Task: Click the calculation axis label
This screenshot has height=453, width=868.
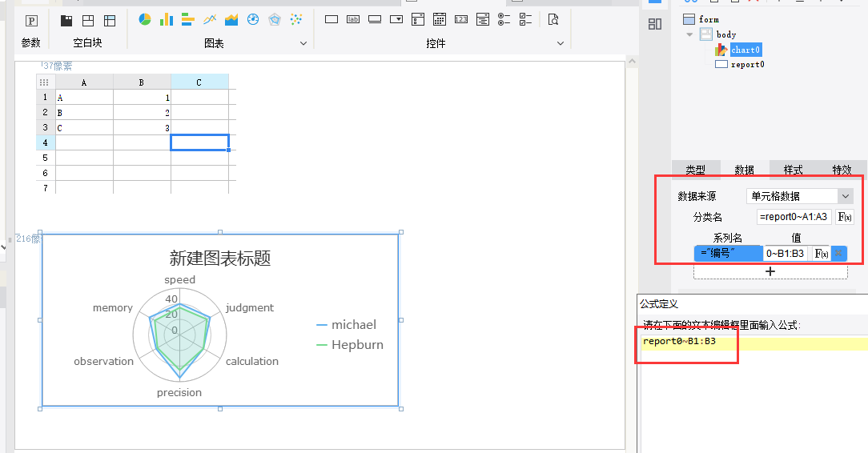Action: pyautogui.click(x=252, y=361)
